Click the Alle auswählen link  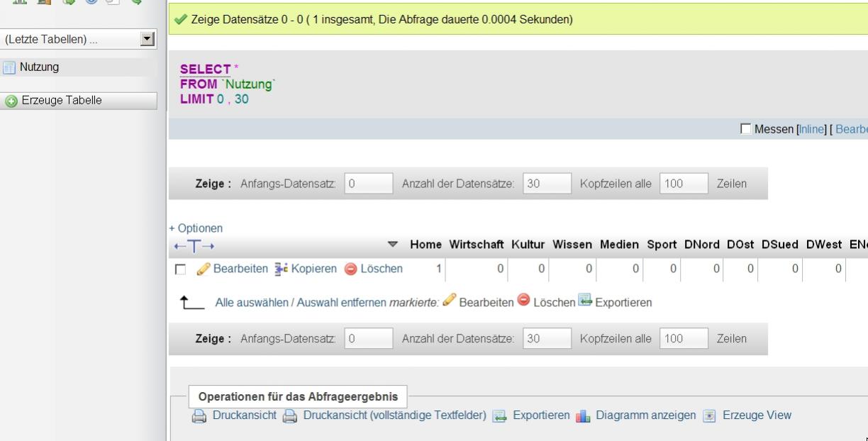coord(251,302)
